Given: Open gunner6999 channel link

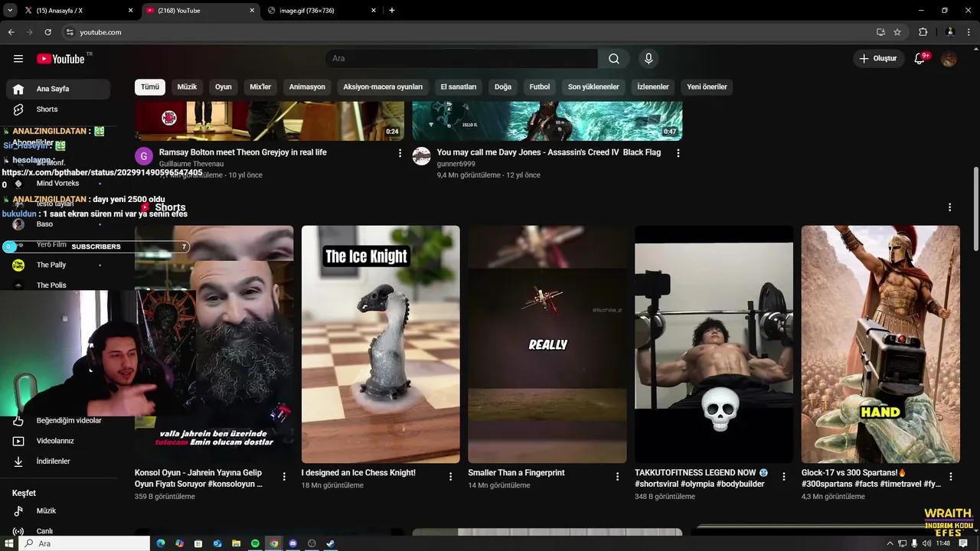Looking at the screenshot, I should 456,164.
